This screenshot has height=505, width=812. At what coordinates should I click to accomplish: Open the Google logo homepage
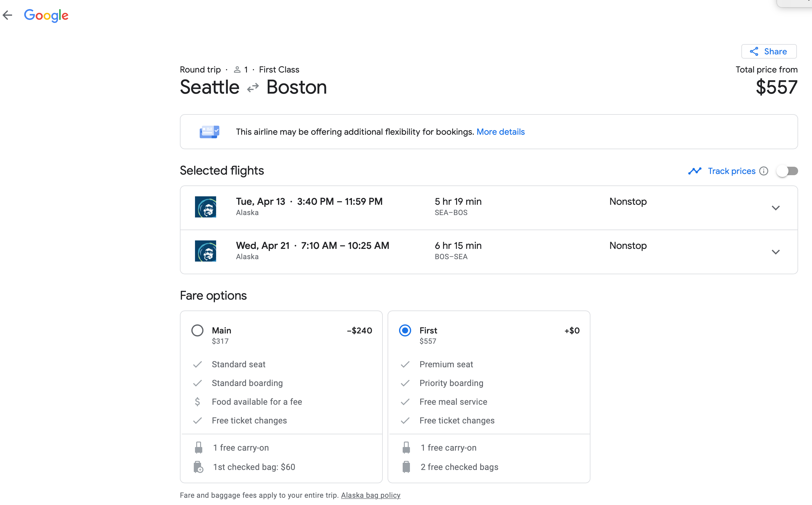46,15
